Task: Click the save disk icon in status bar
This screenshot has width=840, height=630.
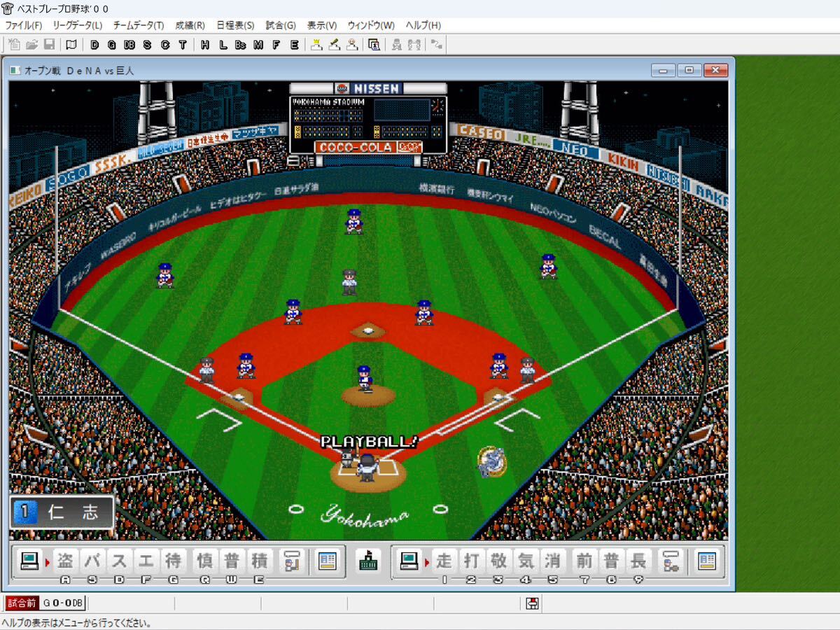Action: coord(532,603)
